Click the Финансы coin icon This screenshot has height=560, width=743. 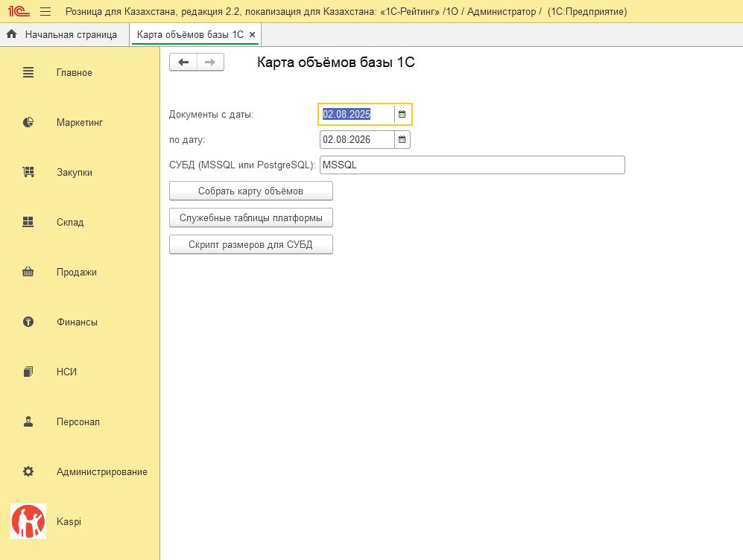(28, 322)
